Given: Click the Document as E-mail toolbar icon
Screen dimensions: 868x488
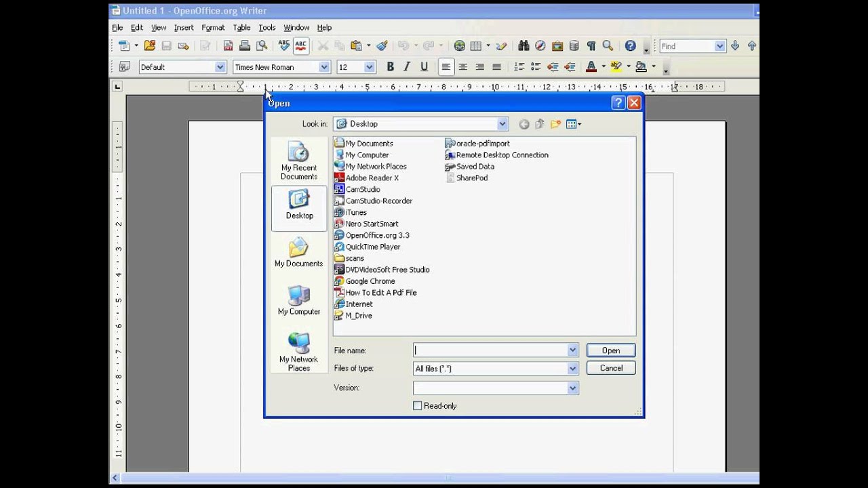Looking at the screenshot, I should (183, 46).
